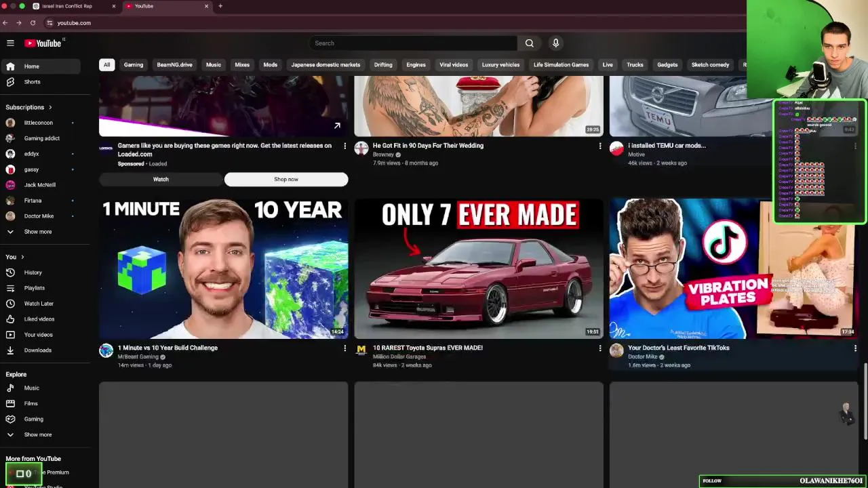Open Playlists in sidebar
This screenshot has height=488, width=868.
[41, 288]
